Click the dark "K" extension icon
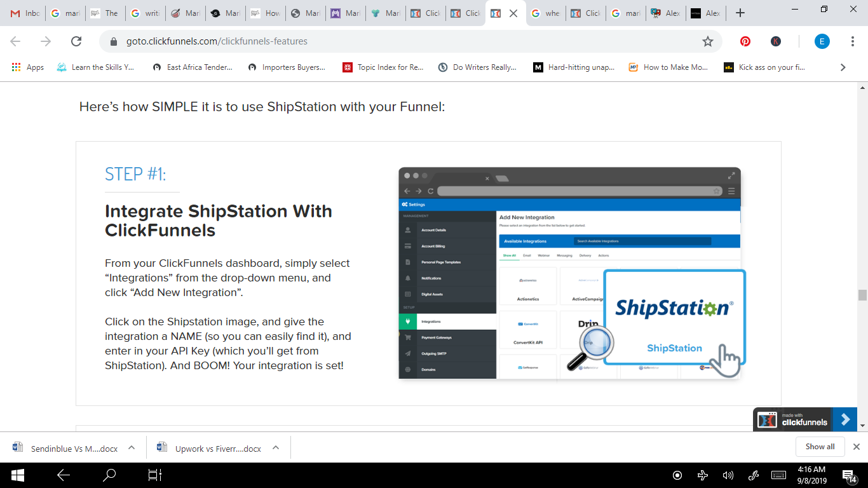 (776, 41)
